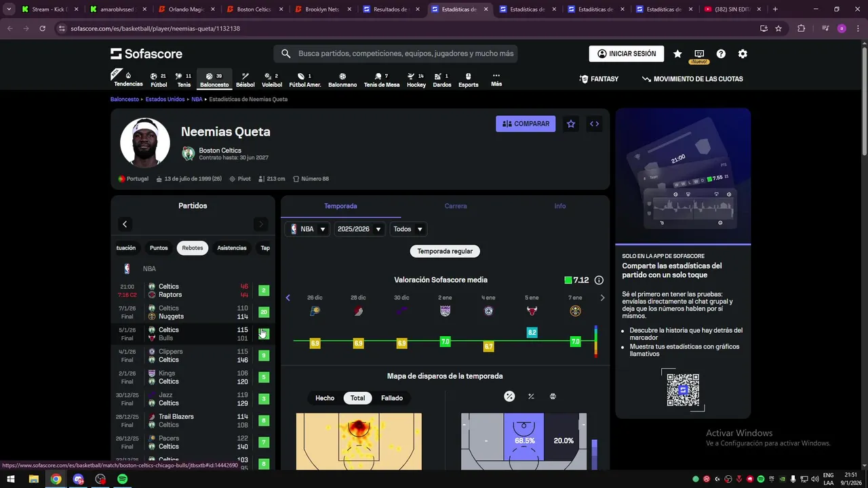Screen dimensions: 868x488
Task: Open Windows File Explorer taskbar icon
Action: tap(33, 479)
